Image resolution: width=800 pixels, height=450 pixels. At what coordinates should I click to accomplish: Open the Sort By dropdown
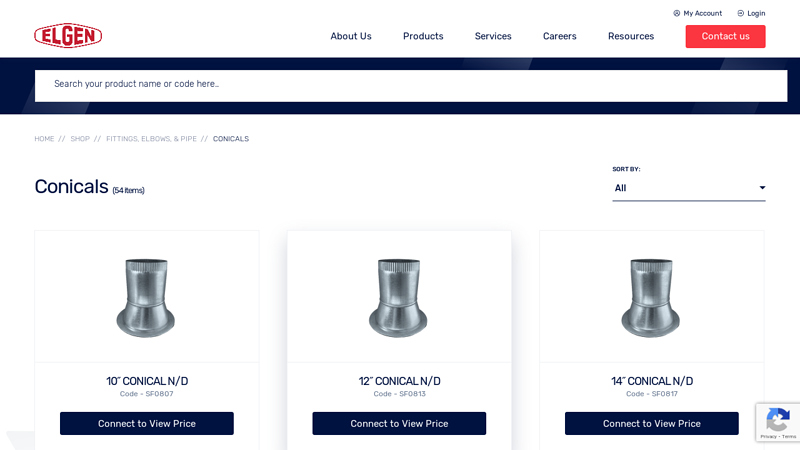pos(688,188)
